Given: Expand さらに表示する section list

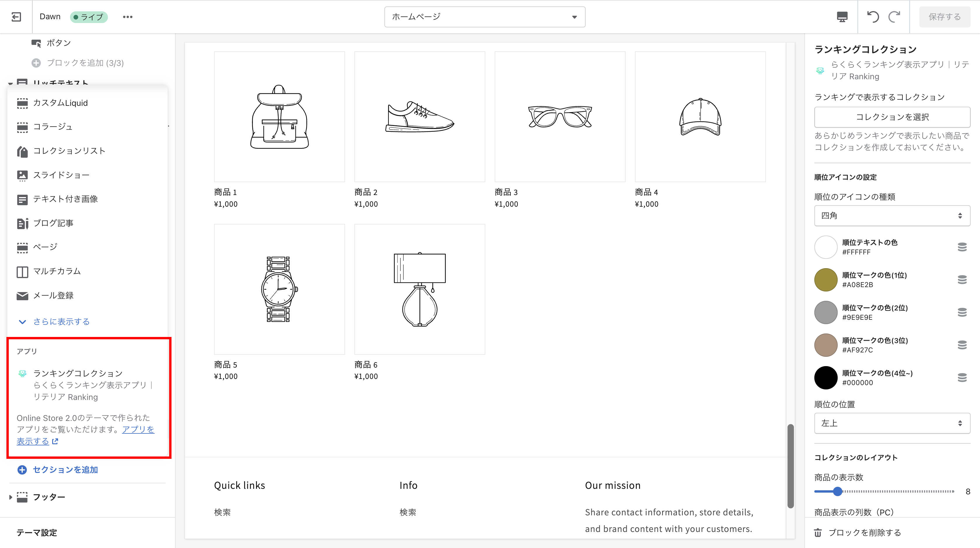Looking at the screenshot, I should [x=61, y=322].
